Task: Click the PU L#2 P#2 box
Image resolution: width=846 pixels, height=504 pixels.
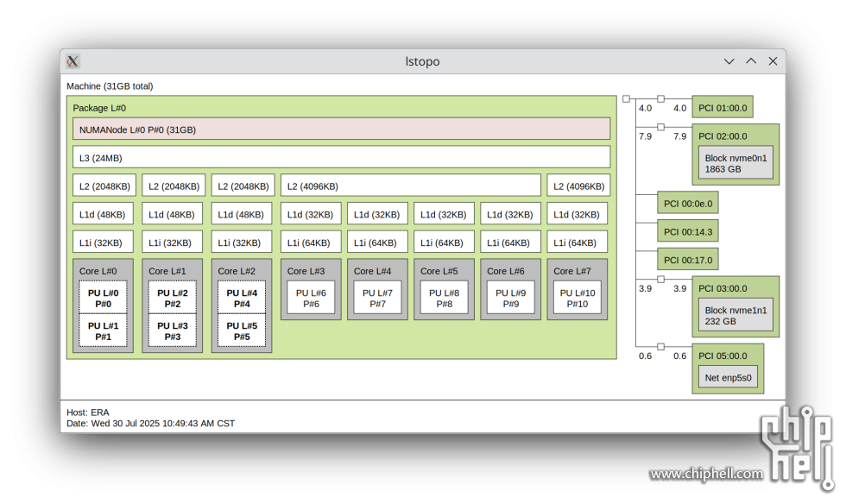Action: tap(172, 298)
